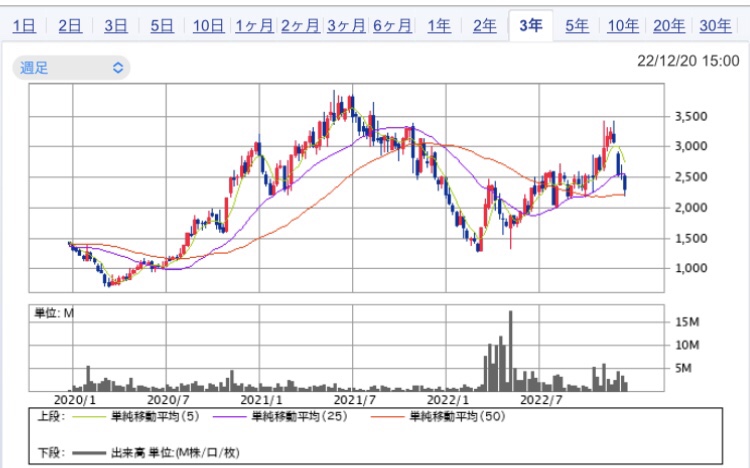Click the 上段: legend row label
750x468 pixels.
pyautogui.click(x=51, y=416)
